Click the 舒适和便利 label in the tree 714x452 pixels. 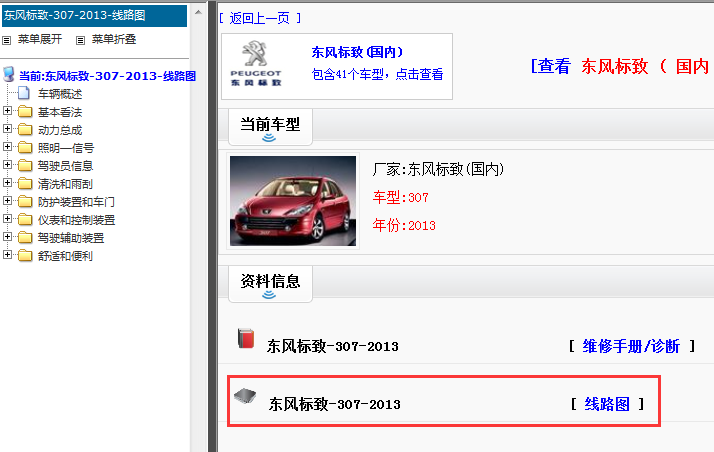point(66,256)
